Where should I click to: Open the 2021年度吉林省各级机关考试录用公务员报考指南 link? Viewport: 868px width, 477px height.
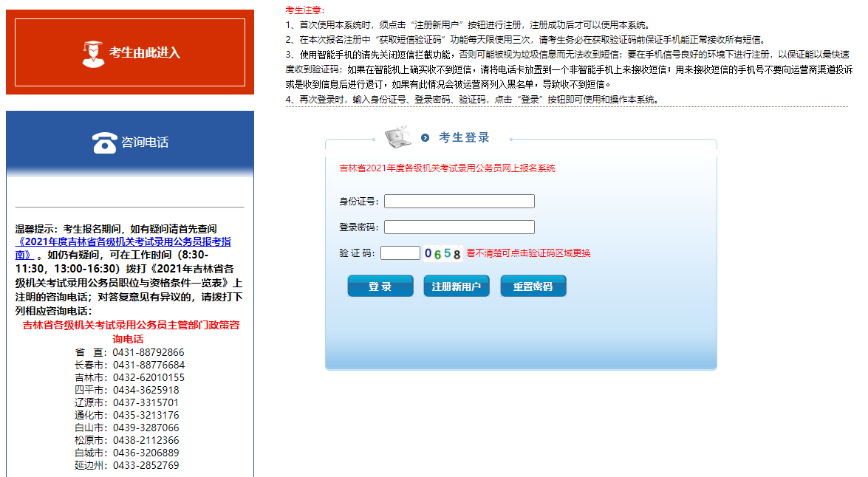tap(123, 248)
